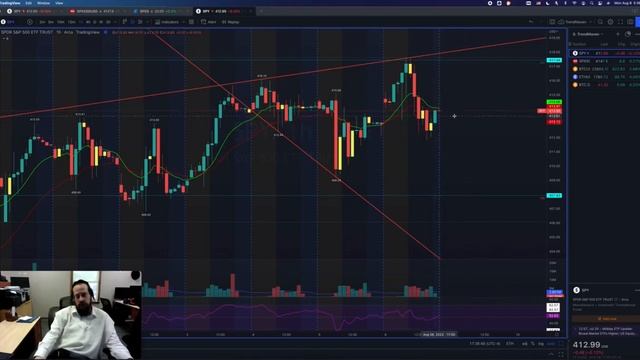Screen dimensions: 640x360
Task: Maximize the bottom panel icon
Action: click(561, 354)
